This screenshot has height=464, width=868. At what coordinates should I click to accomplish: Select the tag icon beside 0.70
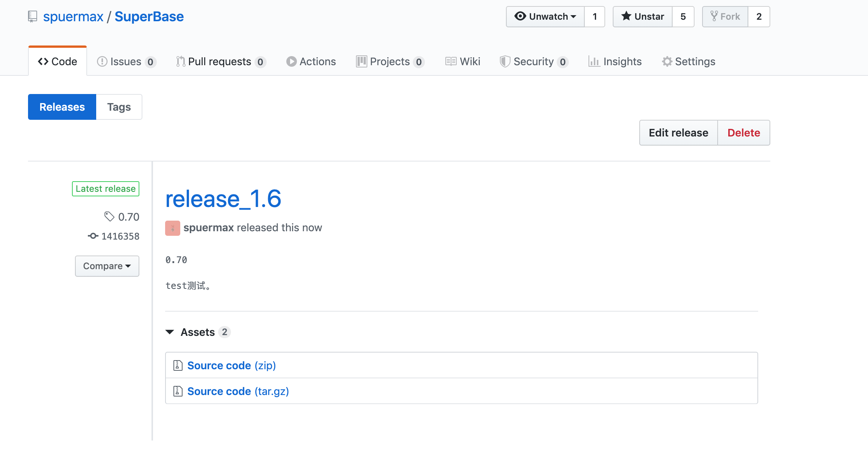click(x=110, y=217)
